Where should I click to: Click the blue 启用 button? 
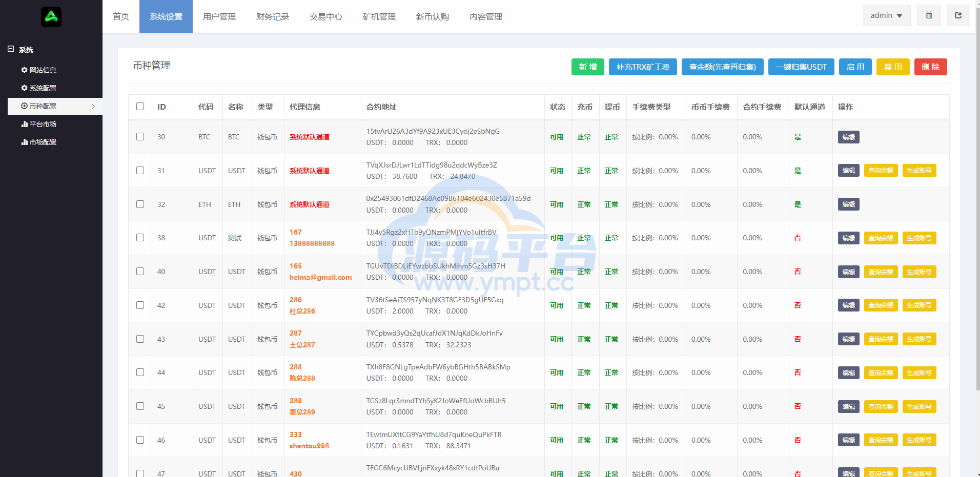pyautogui.click(x=855, y=67)
